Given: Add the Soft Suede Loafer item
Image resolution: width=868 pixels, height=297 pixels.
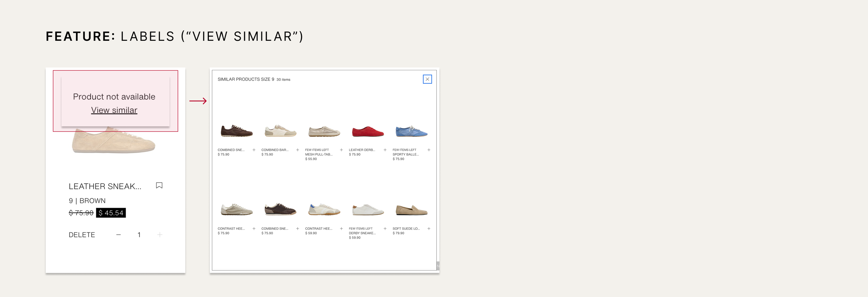Looking at the screenshot, I should 429,228.
